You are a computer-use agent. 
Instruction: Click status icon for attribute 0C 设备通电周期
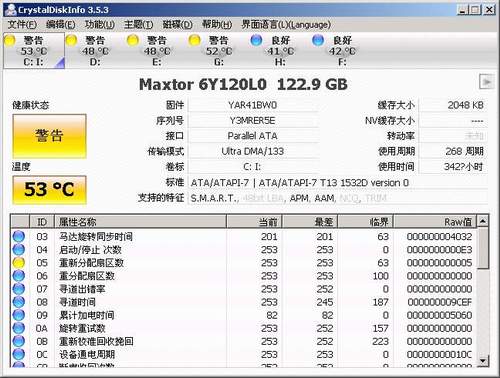[x=19, y=354]
